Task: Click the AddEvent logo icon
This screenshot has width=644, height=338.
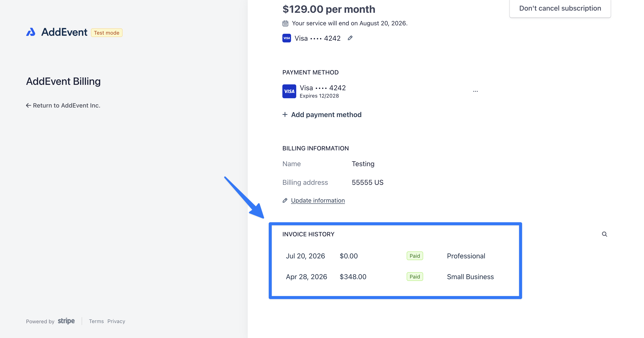Action: pyautogui.click(x=31, y=32)
